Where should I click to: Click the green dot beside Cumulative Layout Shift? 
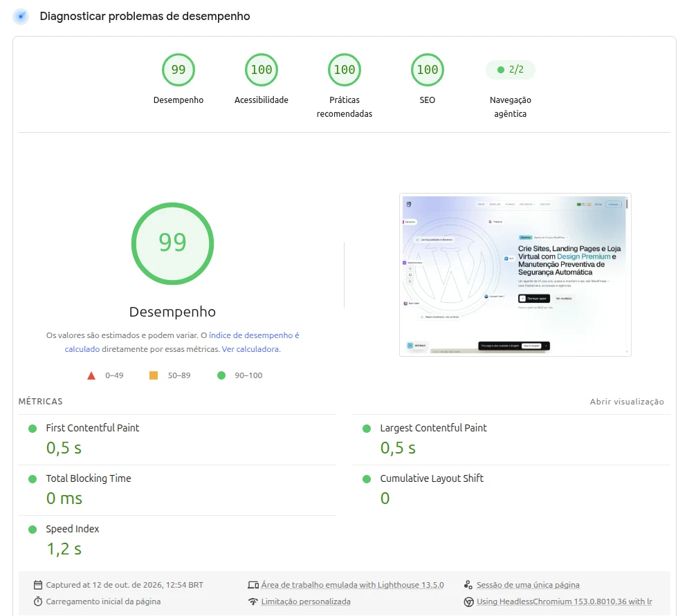367,479
